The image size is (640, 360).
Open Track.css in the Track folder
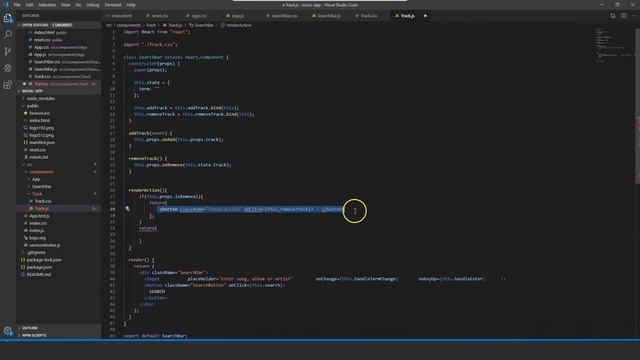pos(43,201)
